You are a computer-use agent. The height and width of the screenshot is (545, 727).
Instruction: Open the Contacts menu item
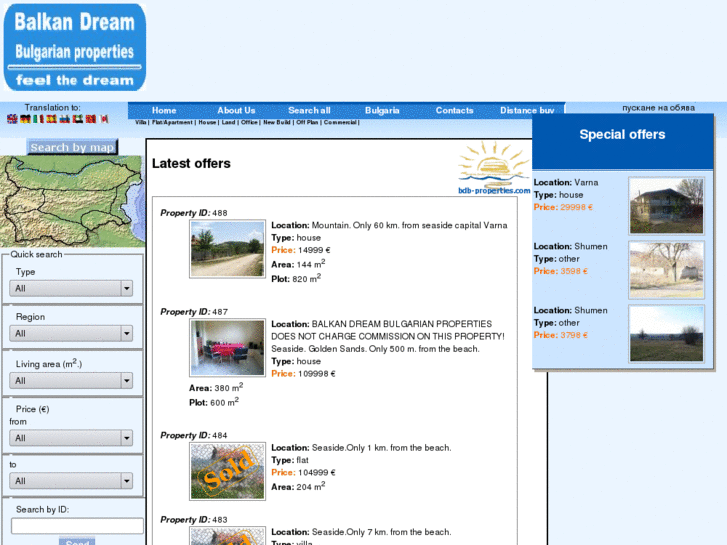(x=454, y=110)
